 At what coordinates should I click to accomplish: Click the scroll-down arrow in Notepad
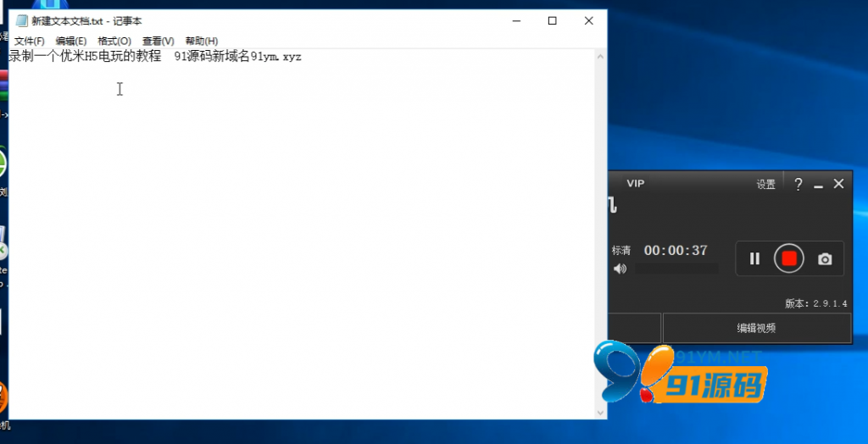(601, 413)
